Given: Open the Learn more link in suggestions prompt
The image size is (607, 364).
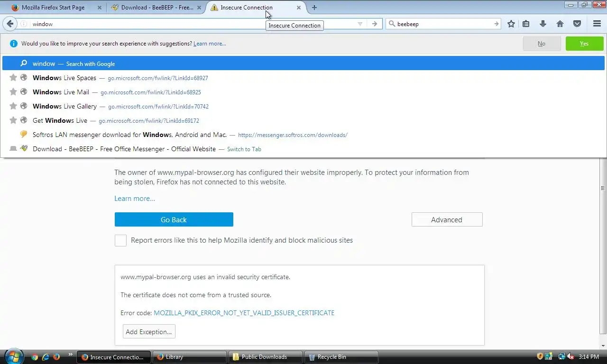Looking at the screenshot, I should click(x=210, y=44).
